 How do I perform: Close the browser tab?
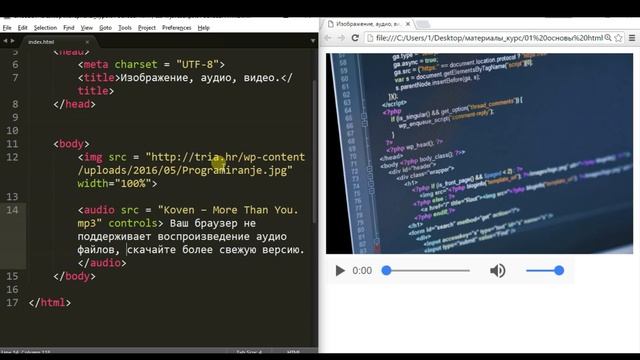(x=408, y=24)
